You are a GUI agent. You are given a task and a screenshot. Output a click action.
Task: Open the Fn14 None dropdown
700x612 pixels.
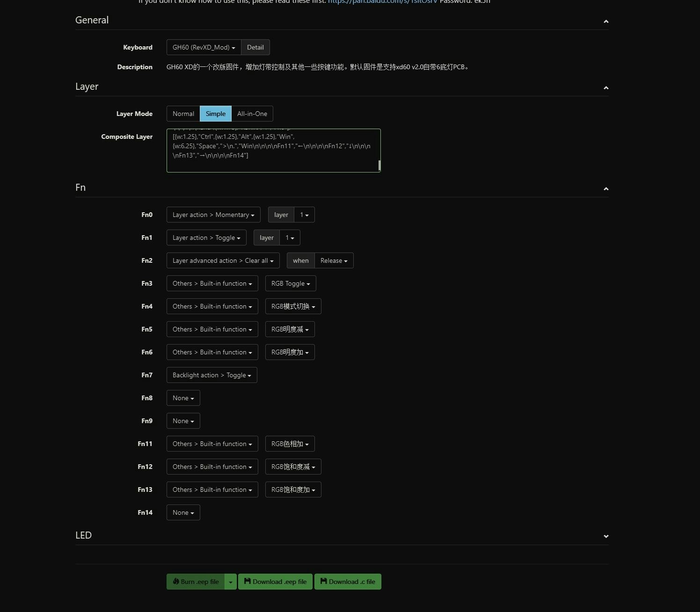click(183, 512)
